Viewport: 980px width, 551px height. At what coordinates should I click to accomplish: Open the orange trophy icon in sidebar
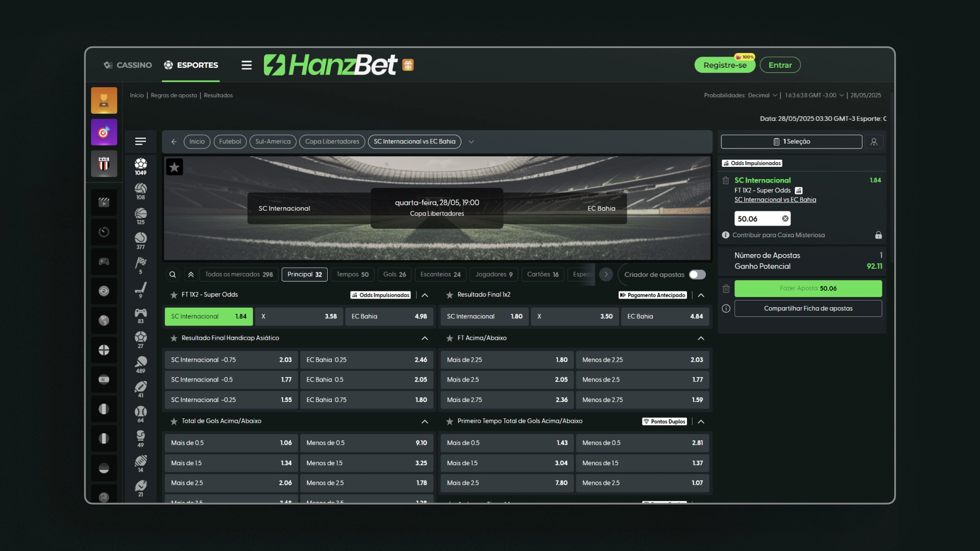[104, 101]
